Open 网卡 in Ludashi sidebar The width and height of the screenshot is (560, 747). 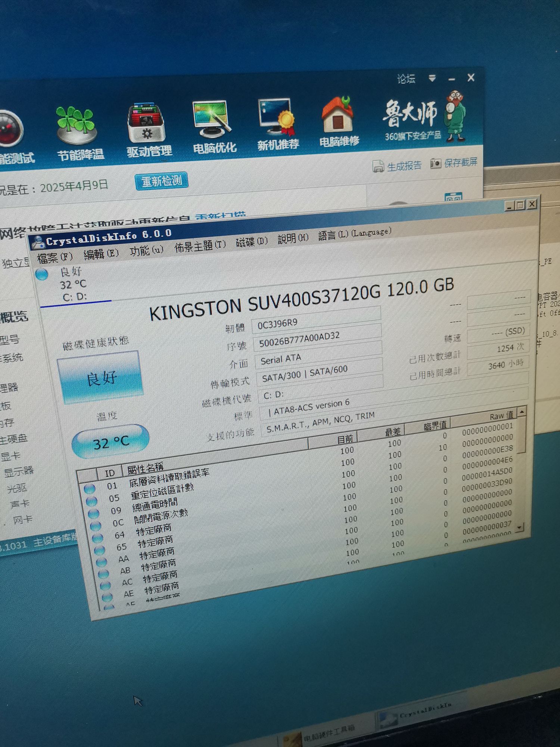(x=22, y=519)
